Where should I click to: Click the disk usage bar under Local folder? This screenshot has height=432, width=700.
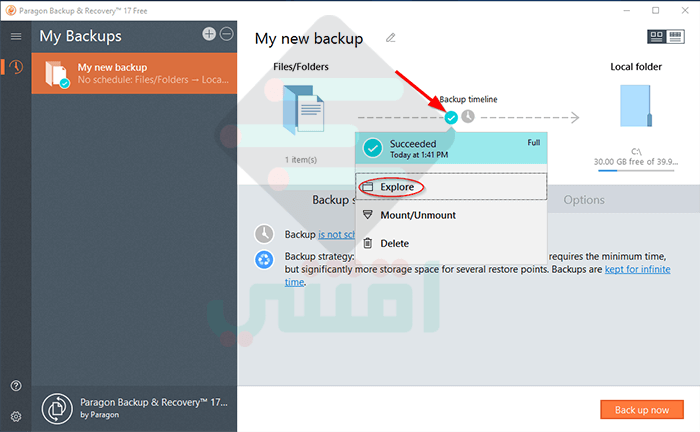(x=636, y=170)
